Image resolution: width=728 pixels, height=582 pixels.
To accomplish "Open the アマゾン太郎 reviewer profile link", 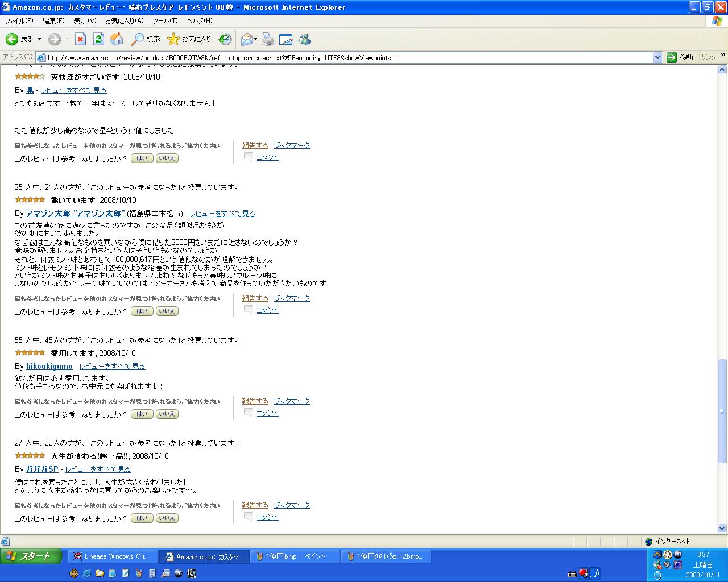I will pos(75,214).
